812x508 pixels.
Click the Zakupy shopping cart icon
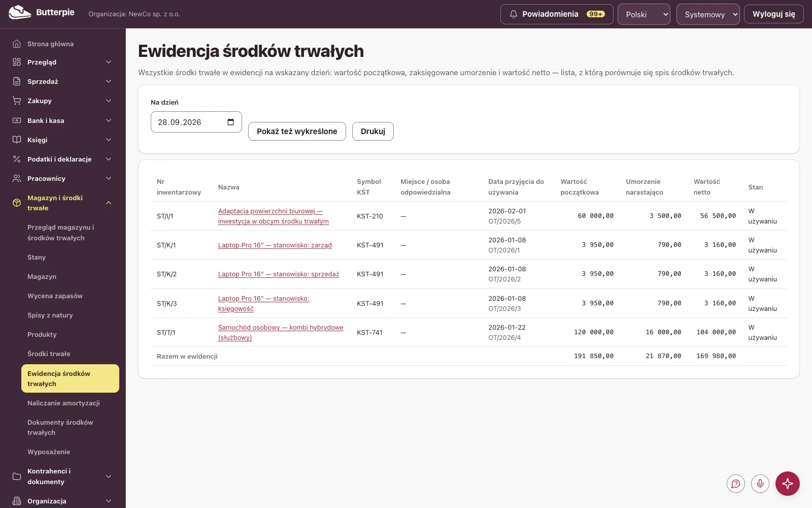click(x=17, y=101)
